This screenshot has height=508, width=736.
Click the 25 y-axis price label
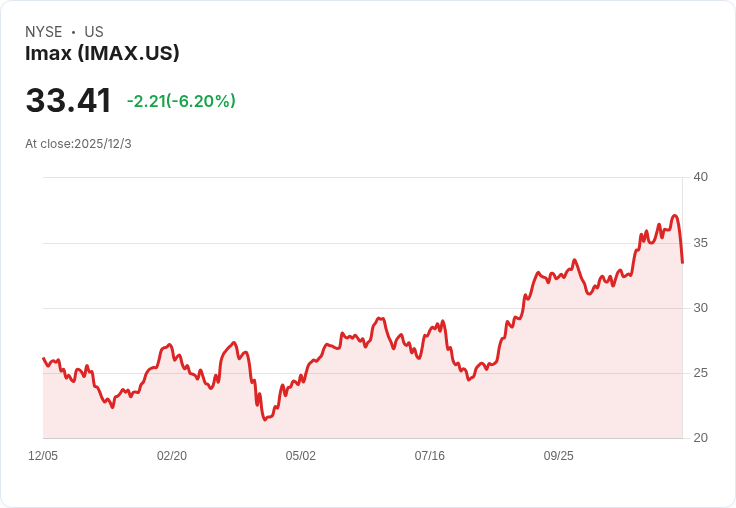point(700,373)
